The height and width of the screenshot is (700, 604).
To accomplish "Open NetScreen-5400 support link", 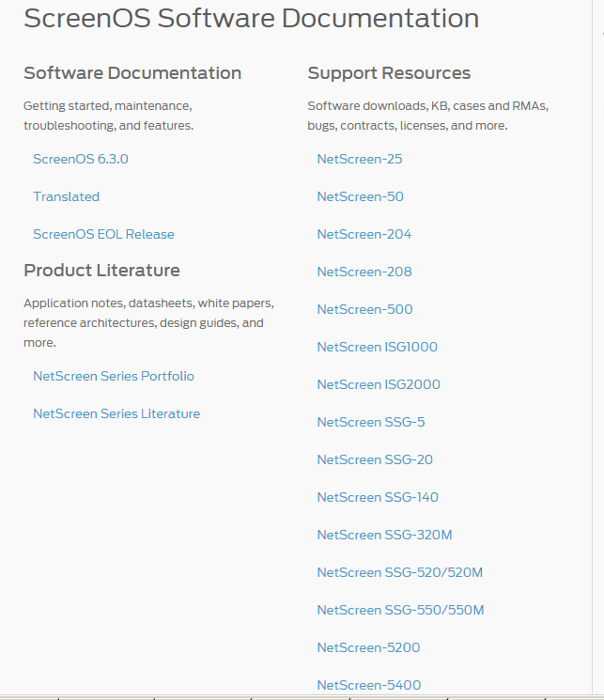I will coord(369,684).
